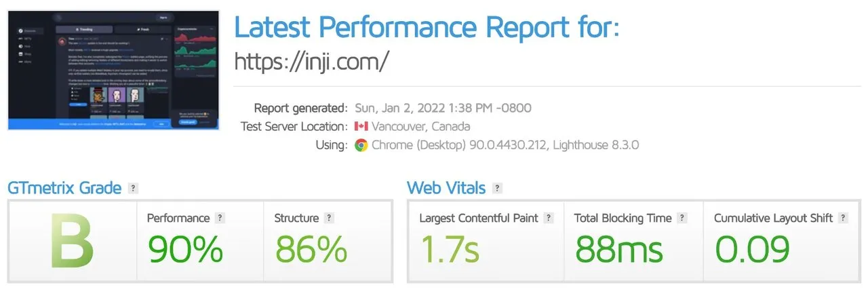Click the help icon beside GTmetrix Grade

(134, 188)
